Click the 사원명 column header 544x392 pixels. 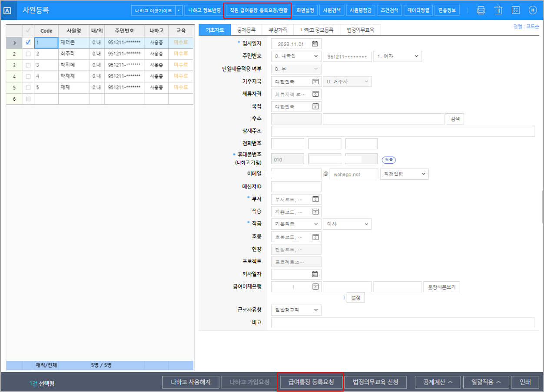tap(73, 31)
